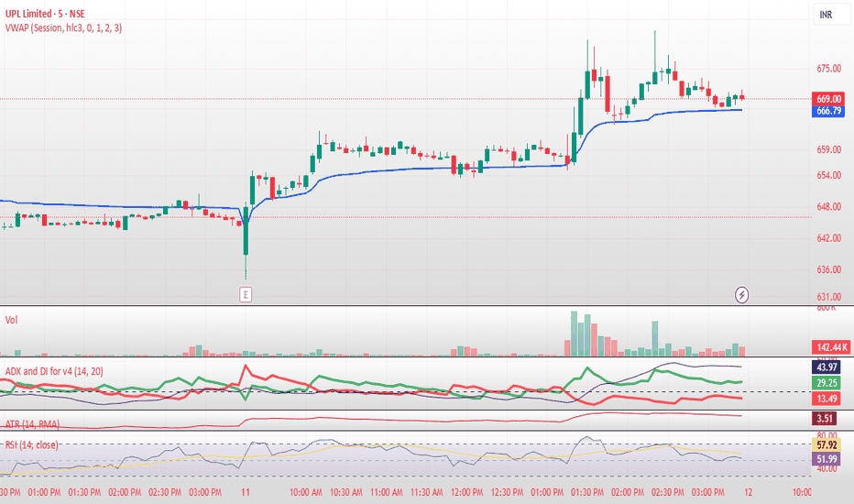
Task: Click the 10:00 AM label left of 10:30 AM
Action: coord(306,492)
